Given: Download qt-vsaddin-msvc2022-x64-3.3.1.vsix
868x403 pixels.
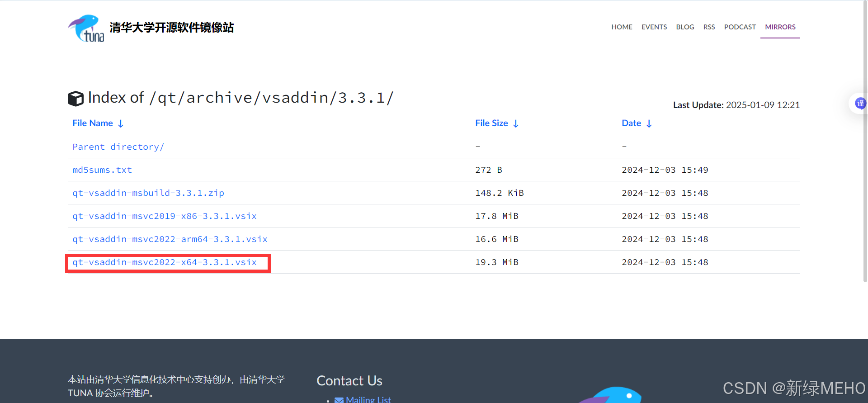Looking at the screenshot, I should (x=165, y=262).
